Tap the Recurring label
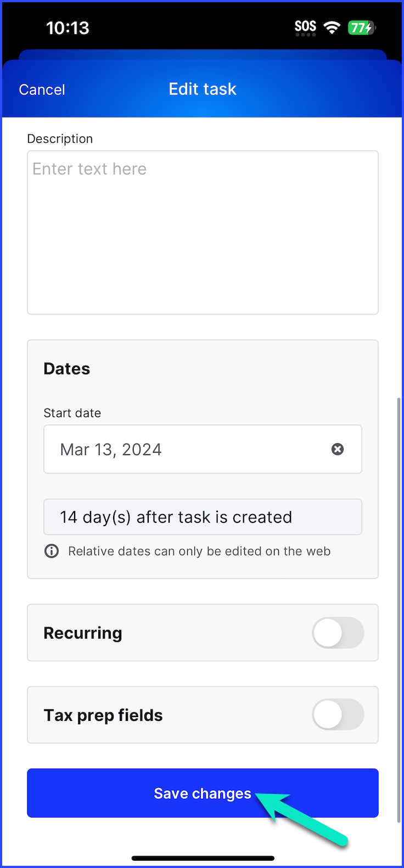The width and height of the screenshot is (404, 868). (x=83, y=633)
